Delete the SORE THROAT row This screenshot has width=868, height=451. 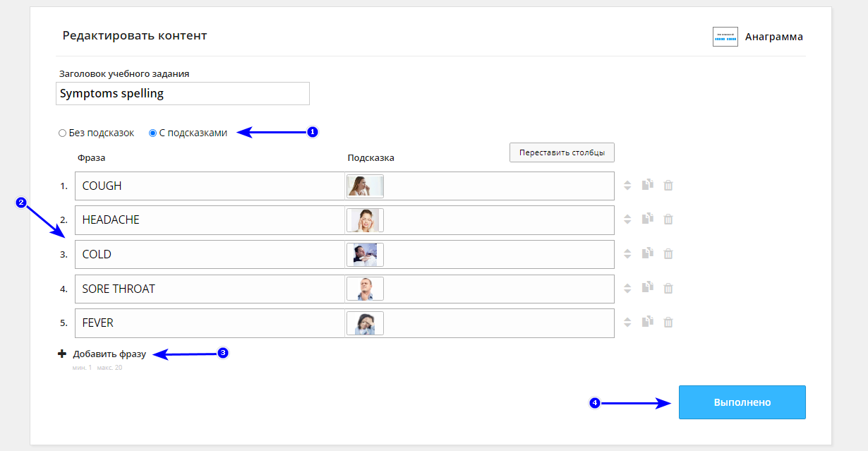668,288
